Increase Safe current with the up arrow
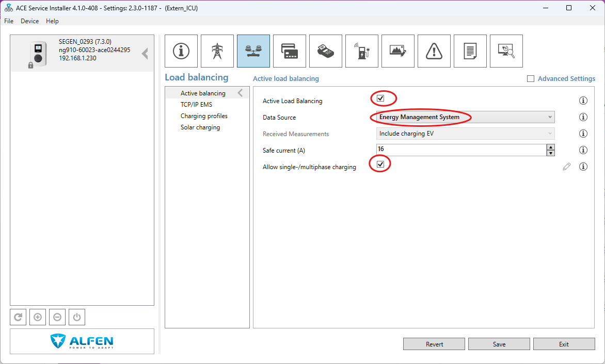The width and height of the screenshot is (605, 364). pos(551,147)
